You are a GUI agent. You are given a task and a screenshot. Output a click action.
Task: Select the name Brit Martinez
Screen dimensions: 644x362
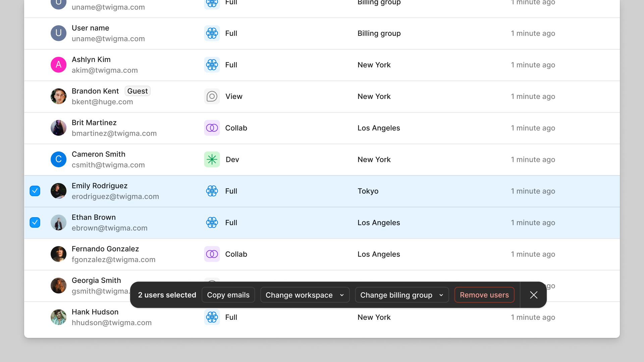click(94, 123)
